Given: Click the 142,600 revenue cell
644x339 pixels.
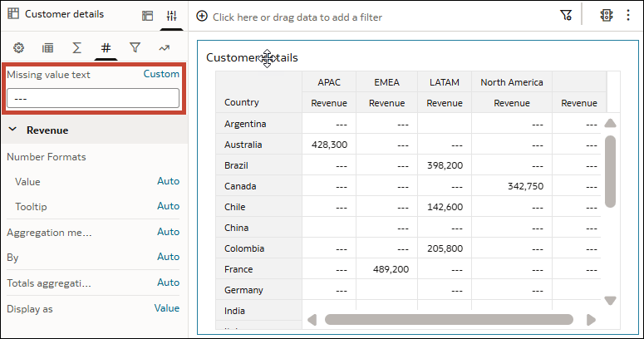Looking at the screenshot, I should tap(445, 207).
